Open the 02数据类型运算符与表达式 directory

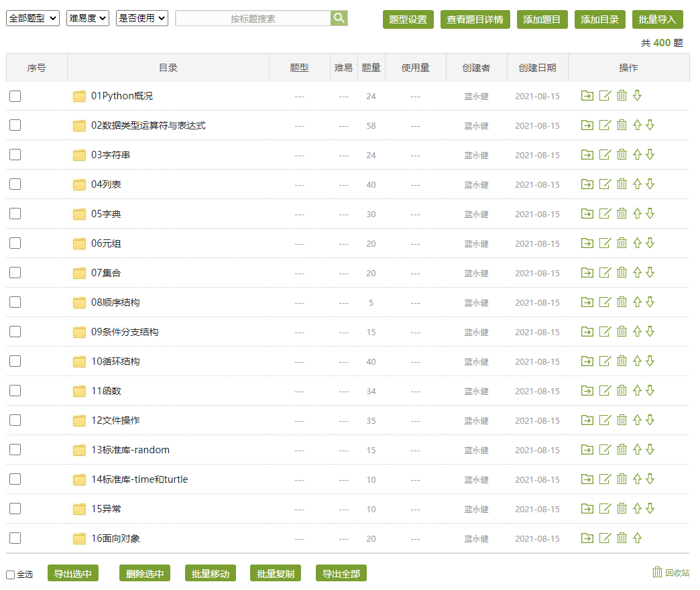tap(148, 125)
